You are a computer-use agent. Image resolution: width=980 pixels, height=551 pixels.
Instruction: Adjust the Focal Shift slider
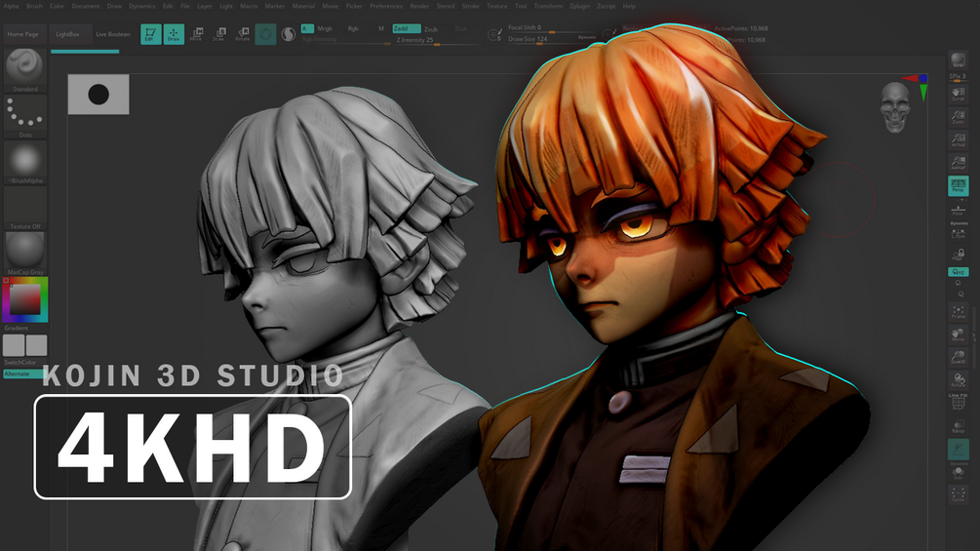coord(549,28)
